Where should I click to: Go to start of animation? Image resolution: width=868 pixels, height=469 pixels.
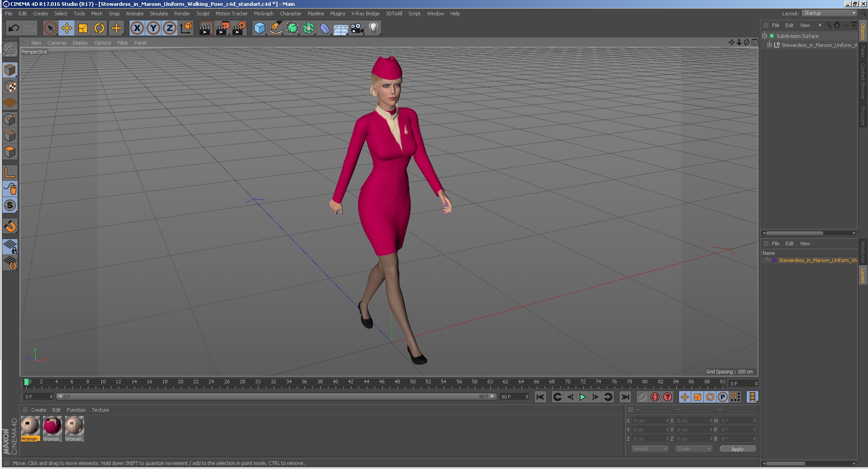click(x=540, y=397)
